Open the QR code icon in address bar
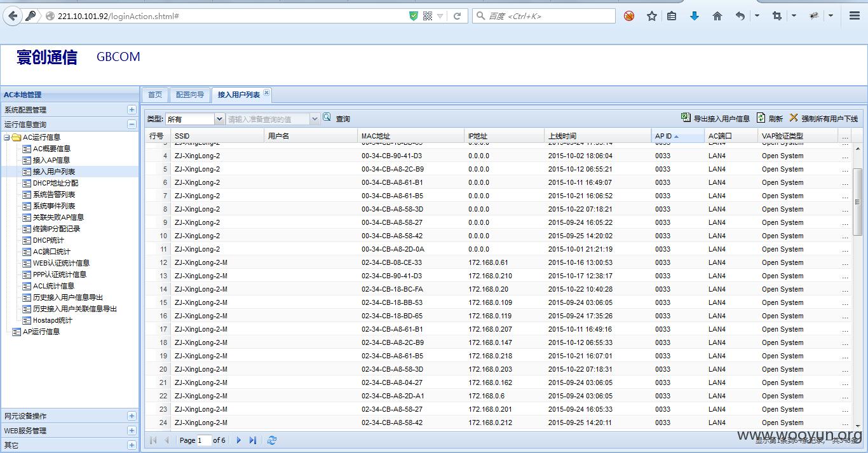This screenshot has height=453, width=868. pyautogui.click(x=427, y=16)
